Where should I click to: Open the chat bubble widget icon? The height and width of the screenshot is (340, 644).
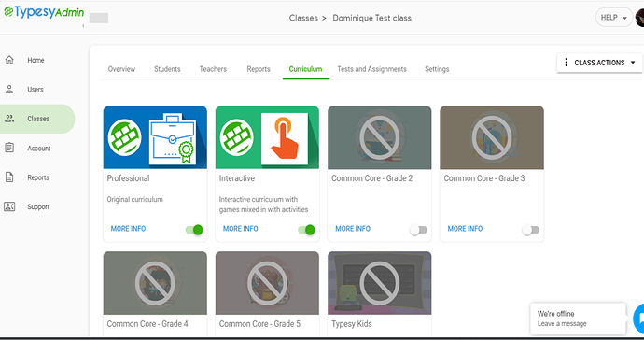point(639,319)
